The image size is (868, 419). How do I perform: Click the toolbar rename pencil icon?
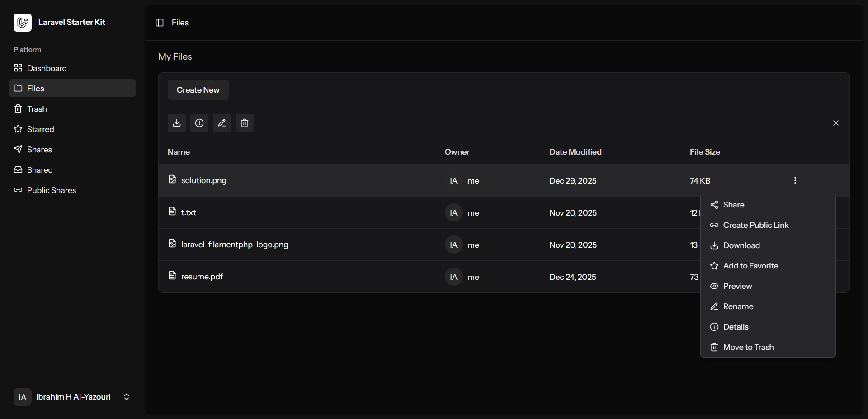coord(222,123)
